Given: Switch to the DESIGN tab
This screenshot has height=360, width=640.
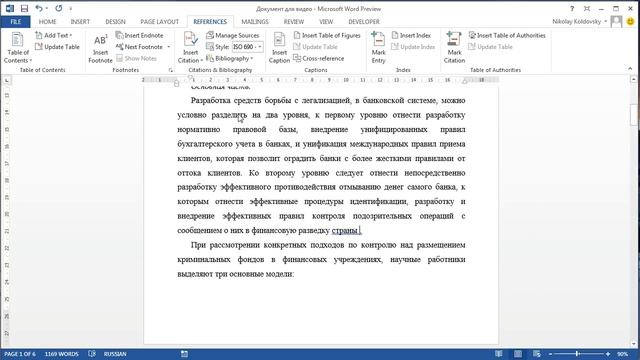Looking at the screenshot, I should tap(116, 22).
